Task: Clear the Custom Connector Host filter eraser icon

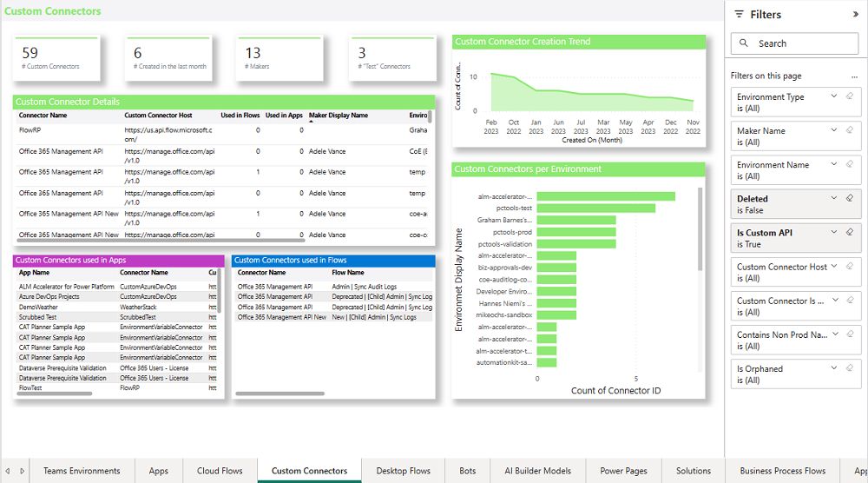Action: [x=850, y=266]
